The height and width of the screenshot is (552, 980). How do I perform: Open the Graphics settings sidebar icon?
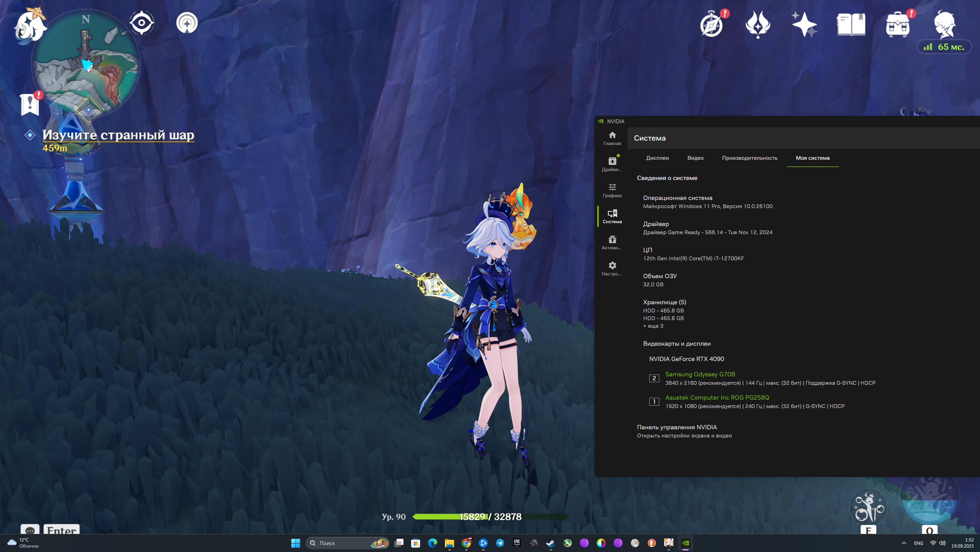click(612, 190)
